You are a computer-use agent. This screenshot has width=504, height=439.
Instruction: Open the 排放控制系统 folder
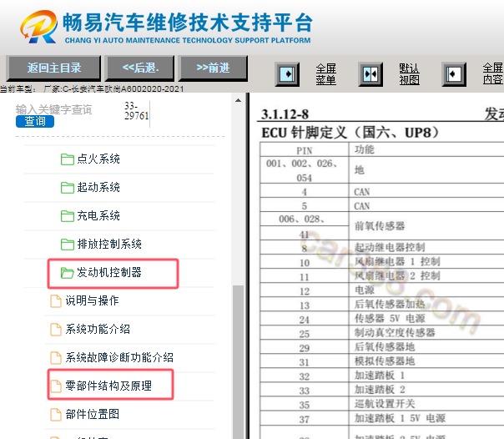tap(109, 244)
